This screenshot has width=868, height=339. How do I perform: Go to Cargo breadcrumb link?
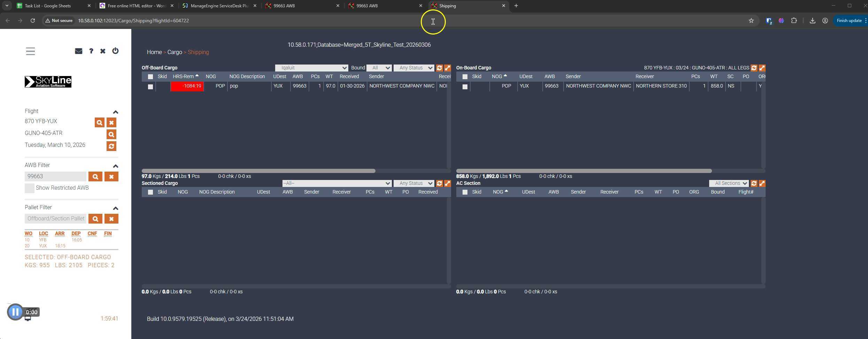(175, 52)
